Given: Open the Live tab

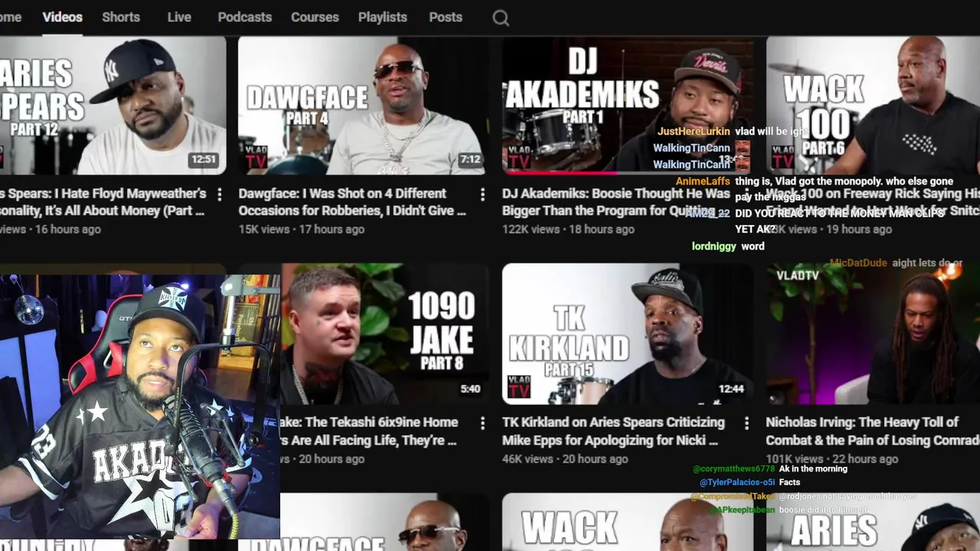Looking at the screenshot, I should tap(179, 17).
